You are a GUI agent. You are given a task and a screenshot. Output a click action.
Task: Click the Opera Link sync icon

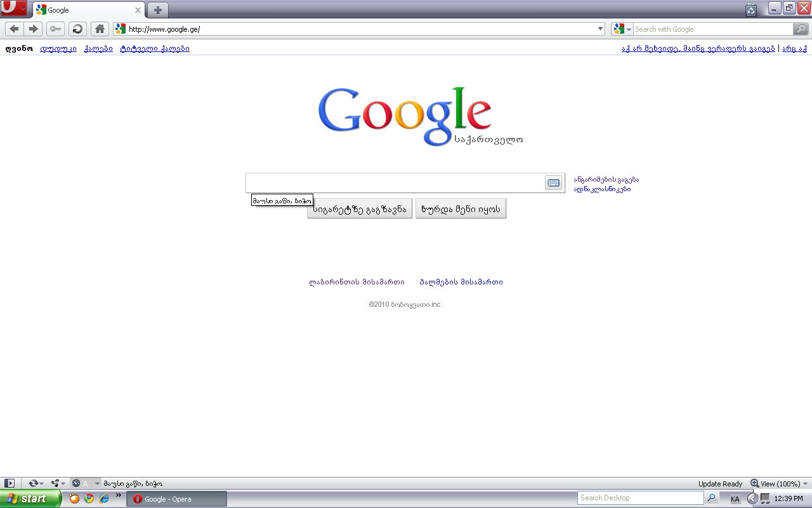click(x=34, y=483)
